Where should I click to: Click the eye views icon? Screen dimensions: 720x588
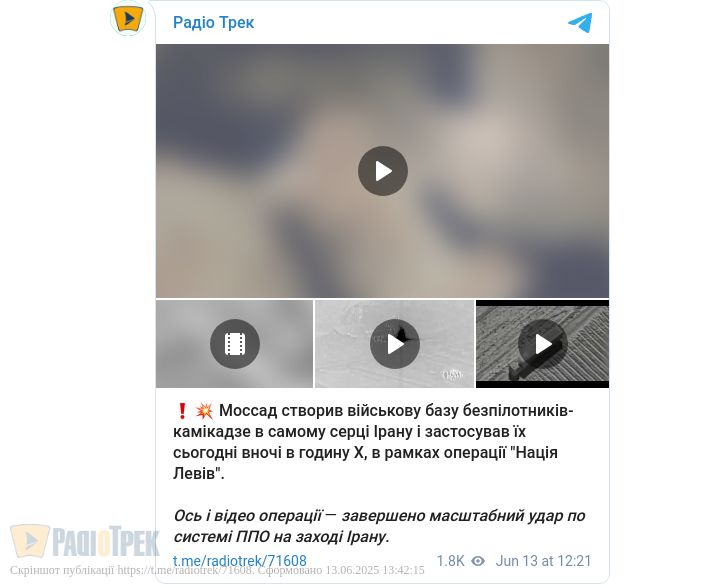pyautogui.click(x=478, y=561)
